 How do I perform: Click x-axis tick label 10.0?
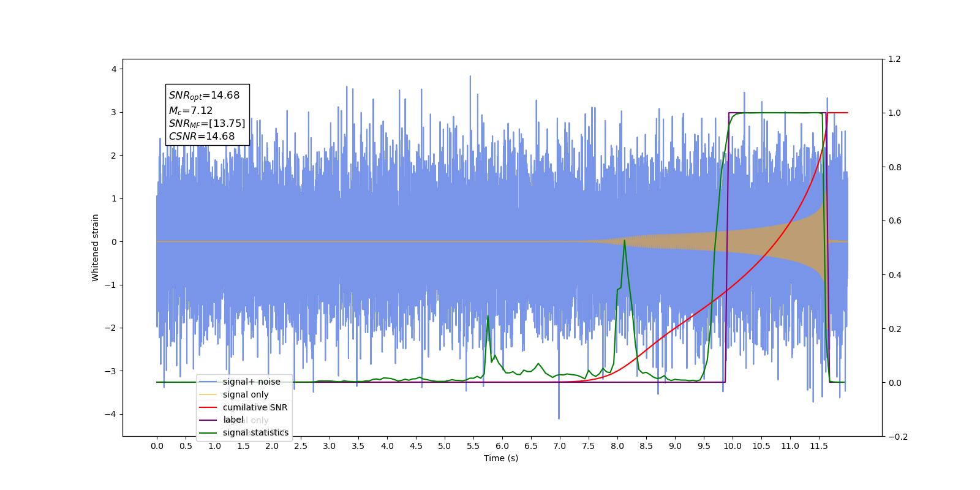[733, 446]
